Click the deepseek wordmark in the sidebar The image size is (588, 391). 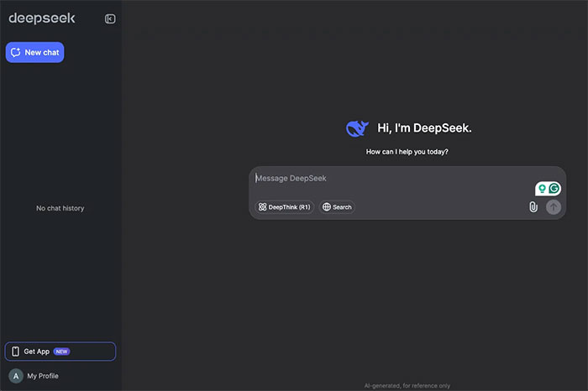click(x=42, y=18)
